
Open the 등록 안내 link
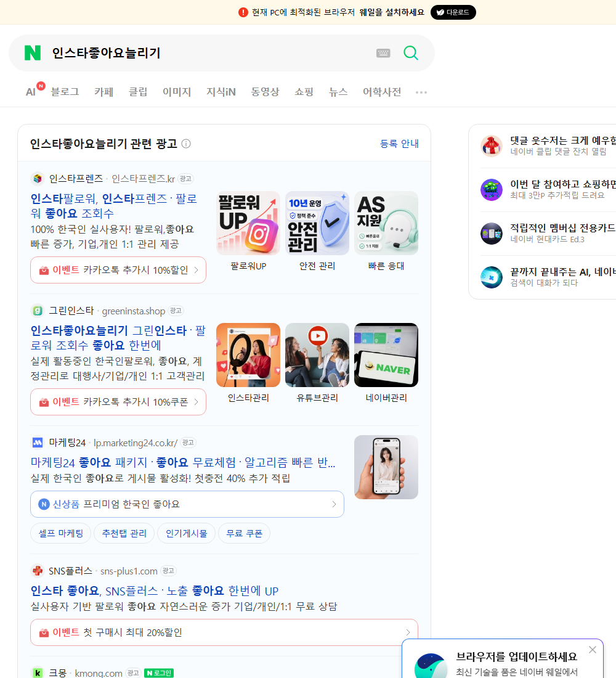(399, 144)
